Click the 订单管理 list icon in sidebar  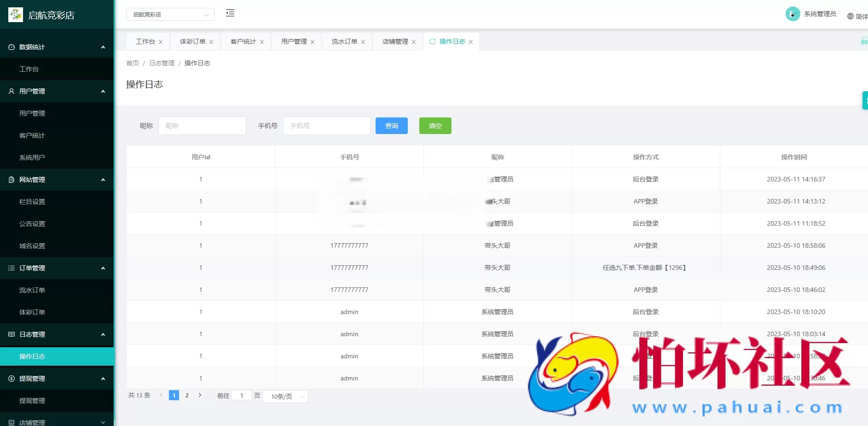point(11,268)
